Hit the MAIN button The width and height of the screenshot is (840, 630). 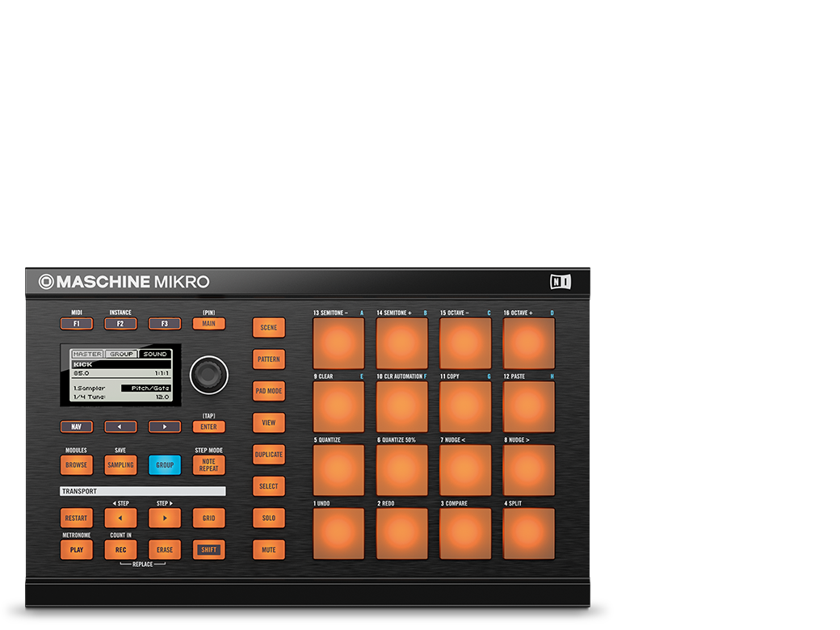[x=209, y=324]
